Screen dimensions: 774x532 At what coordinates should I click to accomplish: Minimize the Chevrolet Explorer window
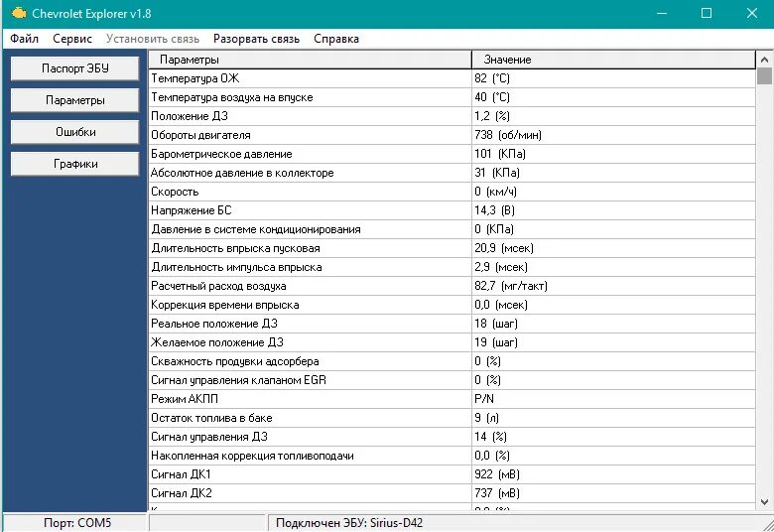pos(662,13)
